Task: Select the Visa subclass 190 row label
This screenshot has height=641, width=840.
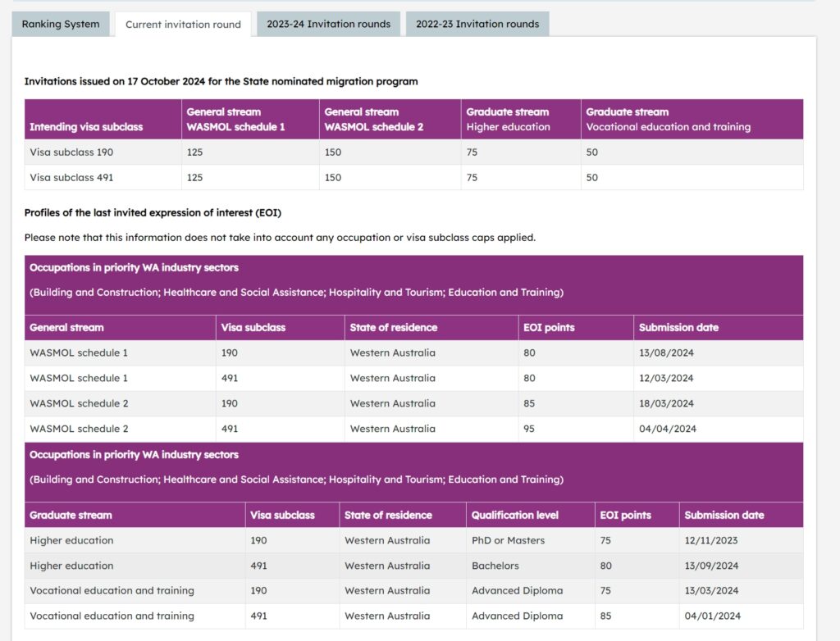Action: [x=72, y=152]
